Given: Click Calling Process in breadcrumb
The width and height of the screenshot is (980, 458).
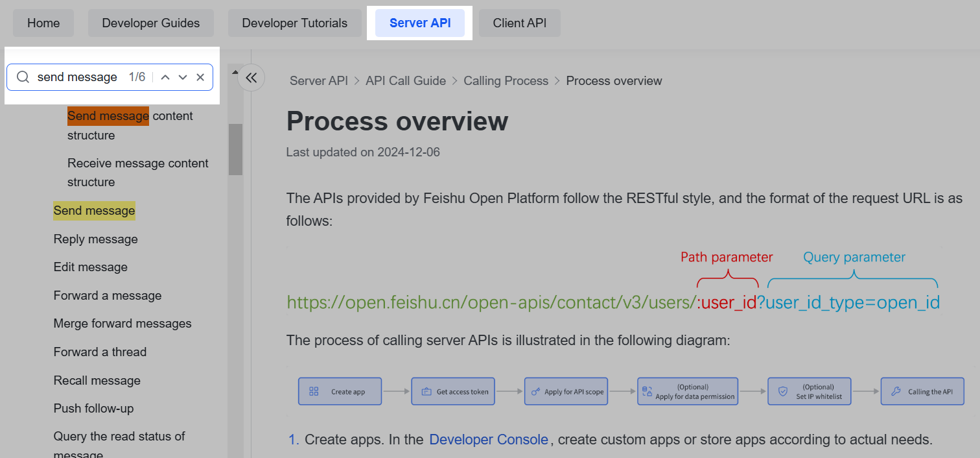Looking at the screenshot, I should click(506, 81).
